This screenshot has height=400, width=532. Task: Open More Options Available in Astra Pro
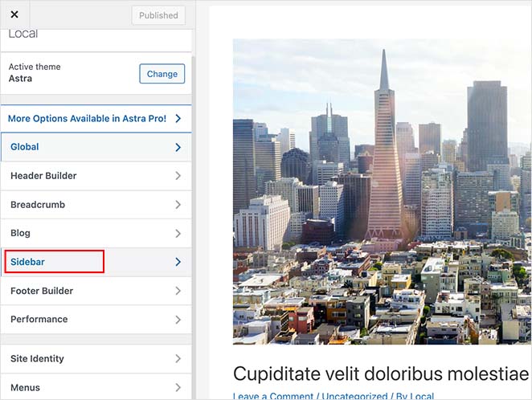pos(87,118)
